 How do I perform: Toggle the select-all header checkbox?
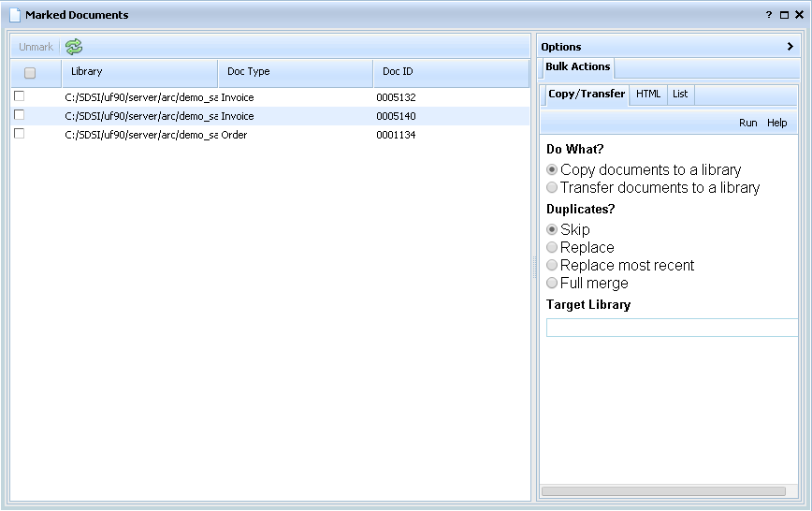click(x=30, y=73)
